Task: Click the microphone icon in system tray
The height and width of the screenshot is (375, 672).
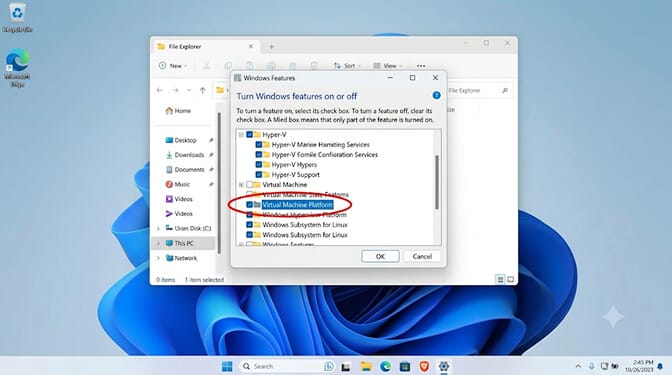Action: coord(591,366)
